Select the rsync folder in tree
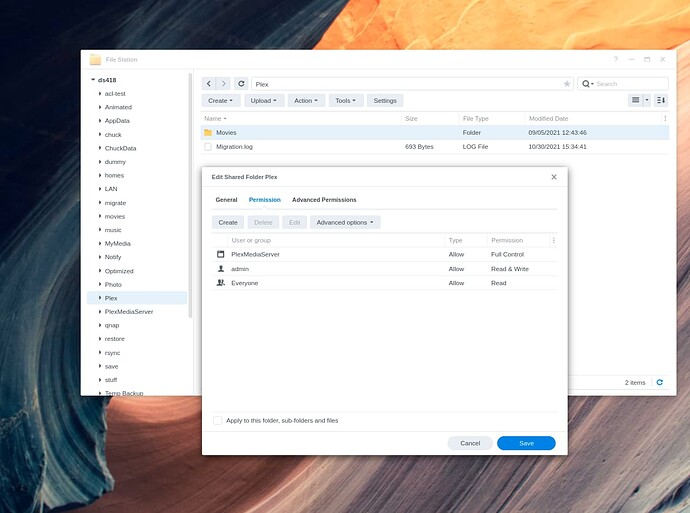Screen dimensions: 690x513 [112, 353]
